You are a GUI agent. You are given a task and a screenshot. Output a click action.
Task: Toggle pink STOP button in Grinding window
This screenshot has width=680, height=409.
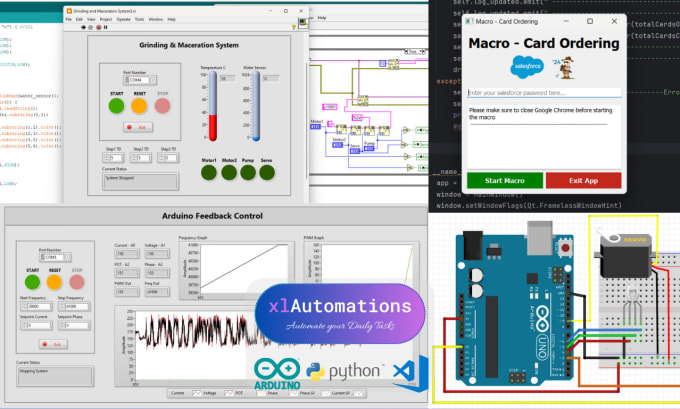[163, 106]
